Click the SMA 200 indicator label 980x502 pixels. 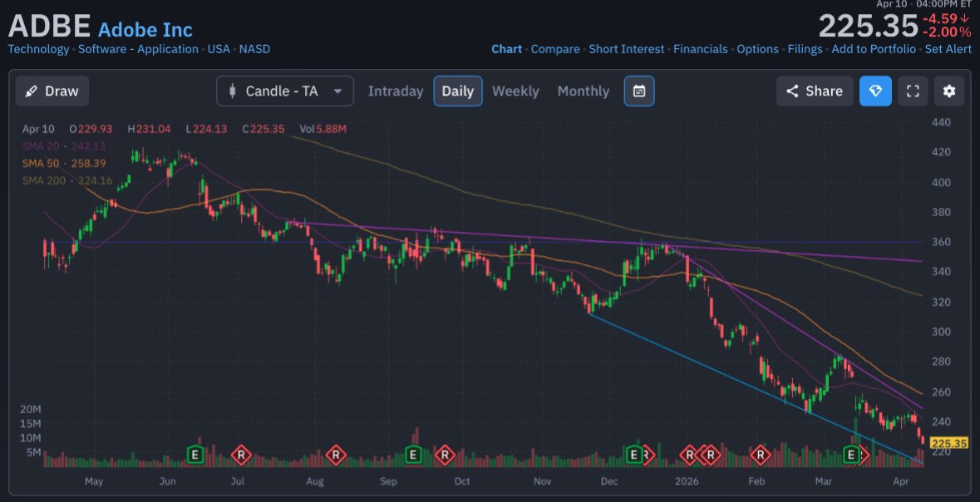click(66, 180)
